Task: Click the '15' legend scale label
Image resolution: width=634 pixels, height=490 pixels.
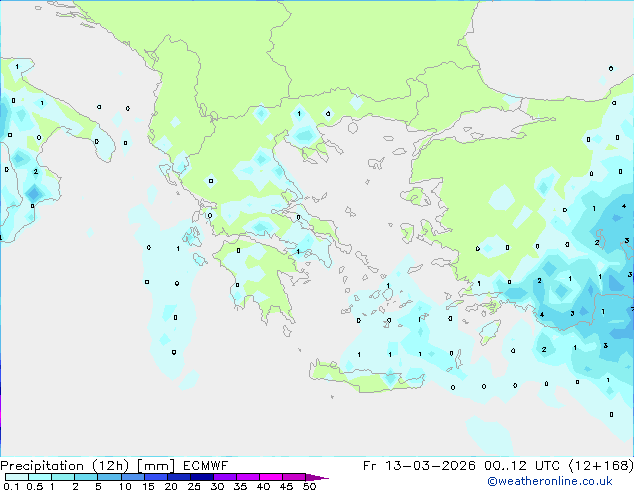Action: [148, 486]
